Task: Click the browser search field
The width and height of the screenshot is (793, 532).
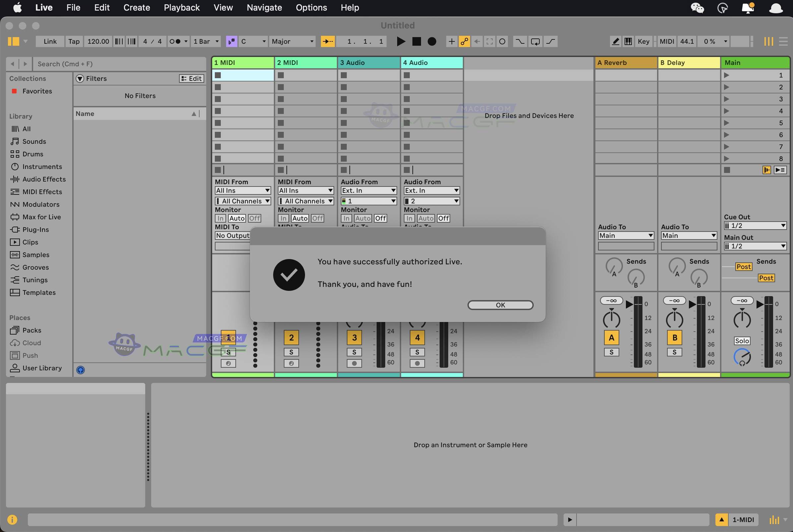Action: (x=119, y=64)
